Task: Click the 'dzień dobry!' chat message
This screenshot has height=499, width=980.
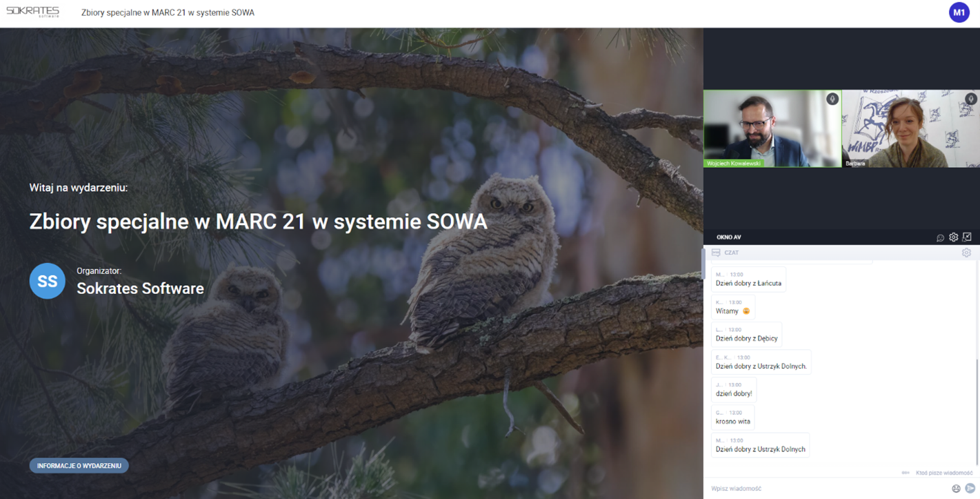Action: click(x=734, y=390)
